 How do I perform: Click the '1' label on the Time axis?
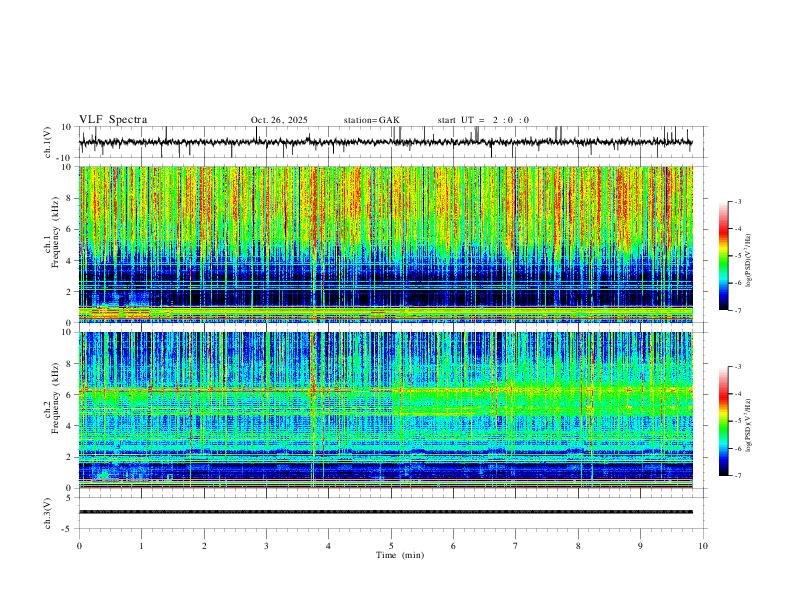pos(141,546)
